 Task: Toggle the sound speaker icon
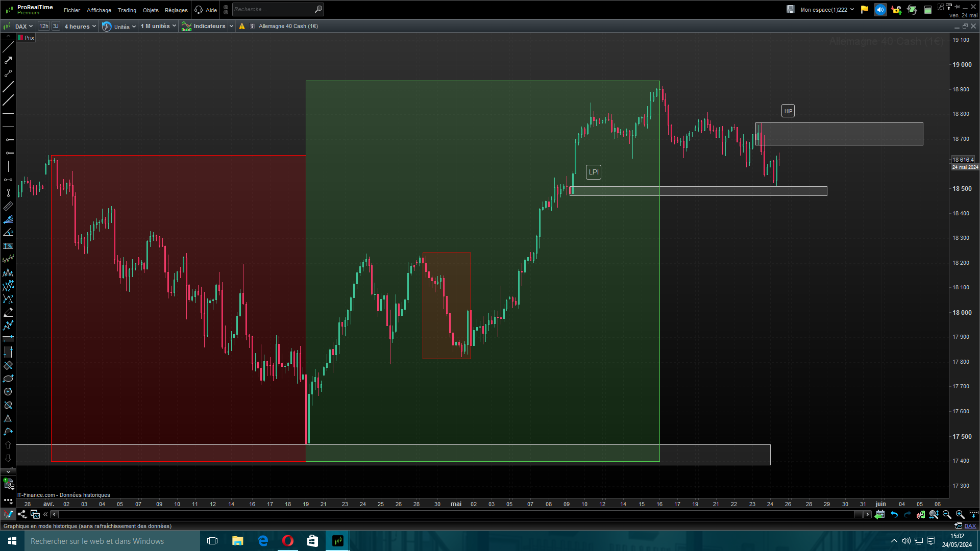[880, 10]
